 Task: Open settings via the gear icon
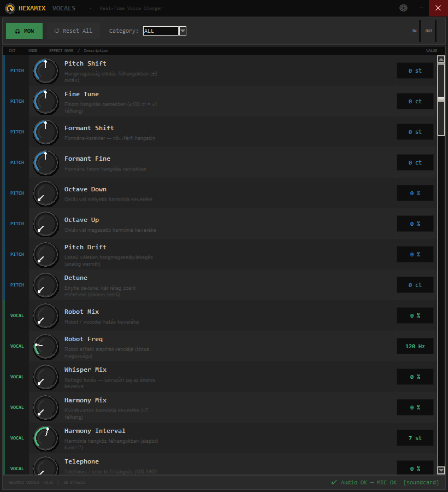404,8
